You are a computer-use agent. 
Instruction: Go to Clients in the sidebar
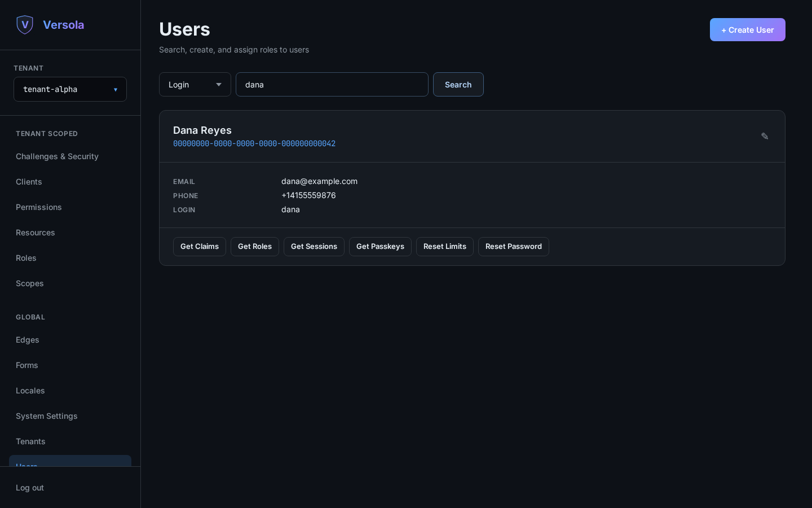coord(70,182)
